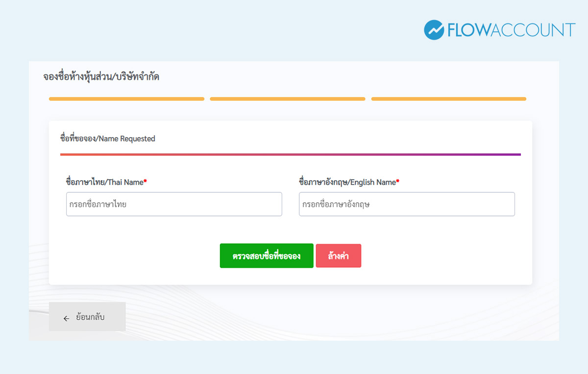Screen dimensions: 588x374
Task: Click the red asterisk next to English Name
Action: [x=398, y=182]
